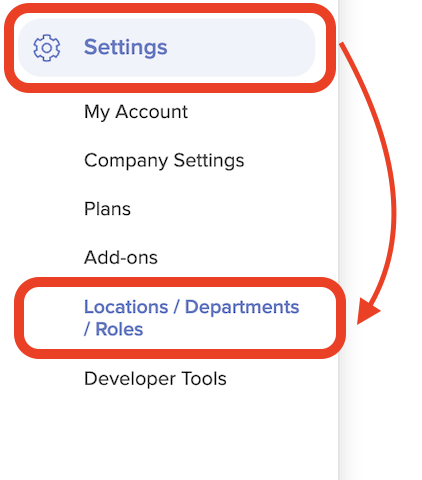View subscription Plans

[x=107, y=209]
